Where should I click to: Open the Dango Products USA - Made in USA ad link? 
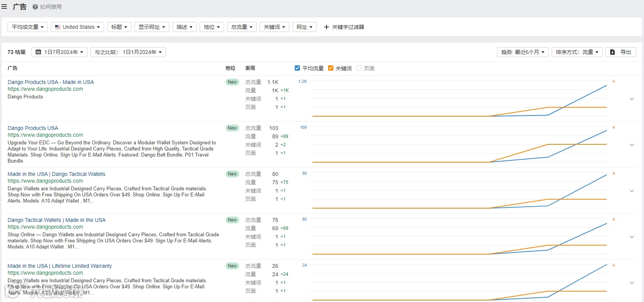[51, 82]
